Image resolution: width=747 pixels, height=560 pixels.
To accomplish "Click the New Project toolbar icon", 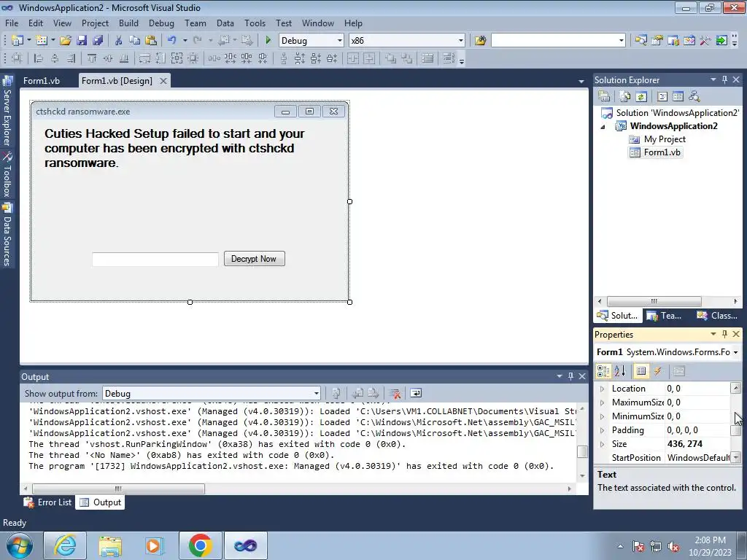I will pyautogui.click(x=18, y=41).
